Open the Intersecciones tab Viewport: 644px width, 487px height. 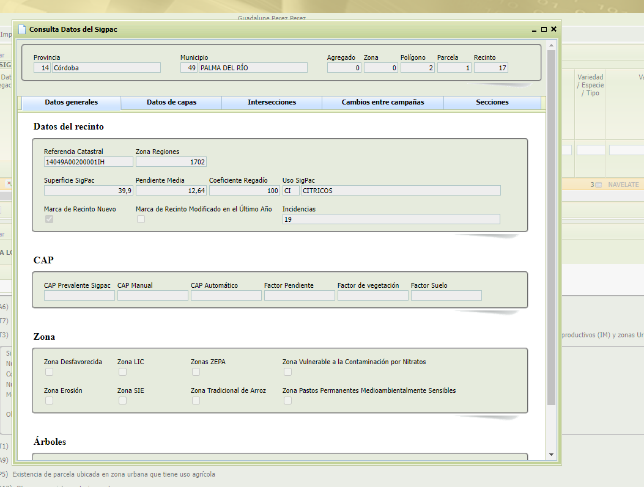pyautogui.click(x=271, y=103)
